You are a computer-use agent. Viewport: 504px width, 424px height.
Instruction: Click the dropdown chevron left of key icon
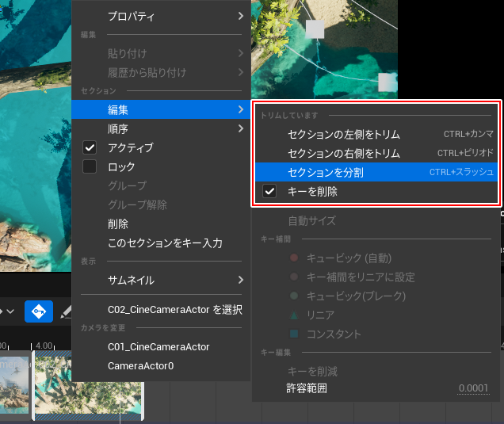click(x=11, y=311)
